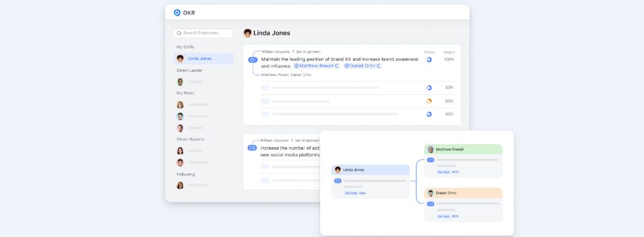Click 'Following' section label

pos(186,174)
